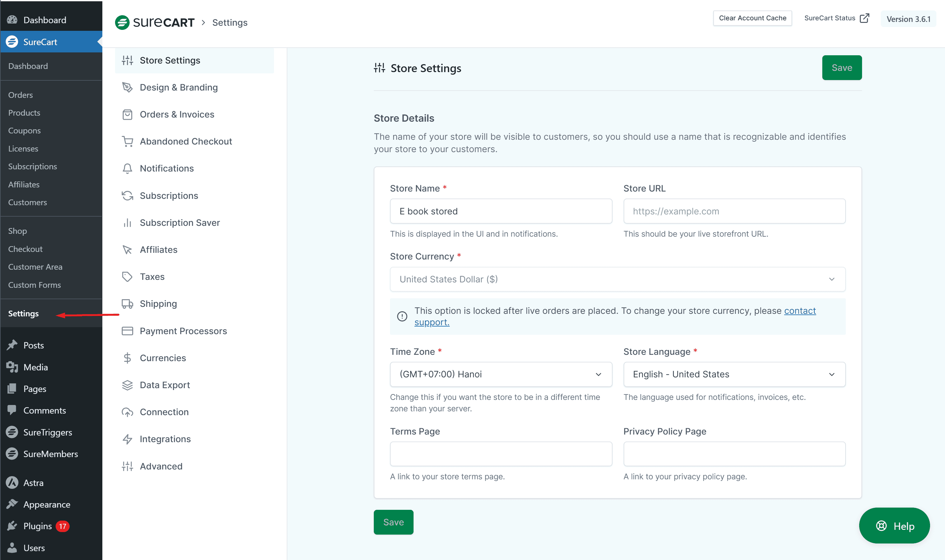Open Design & Branding settings tab
Screen dimensions: 945x560
pyautogui.click(x=179, y=88)
